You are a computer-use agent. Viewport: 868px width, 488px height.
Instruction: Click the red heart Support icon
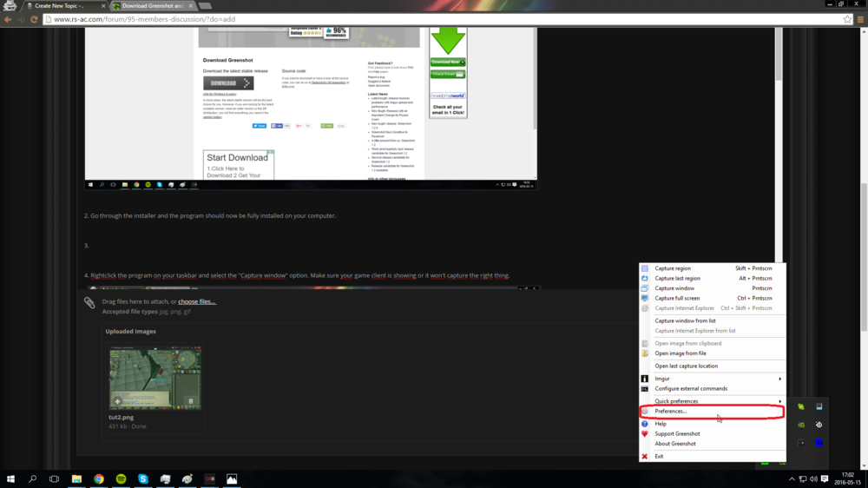[x=644, y=433]
